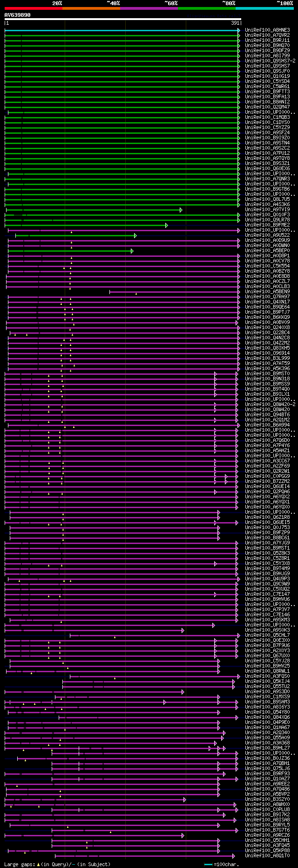Viewport: 298px width, 868px height.
Task: Click the purple ~60% legend segment
Action: pos(149,8)
